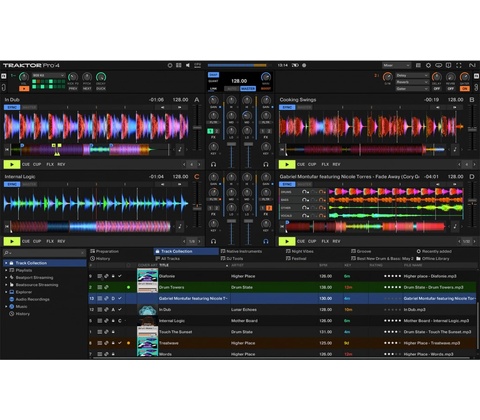The width and height of the screenshot is (480, 420).
Task: Click the DUCK button in pattern player
Action: point(101,89)
